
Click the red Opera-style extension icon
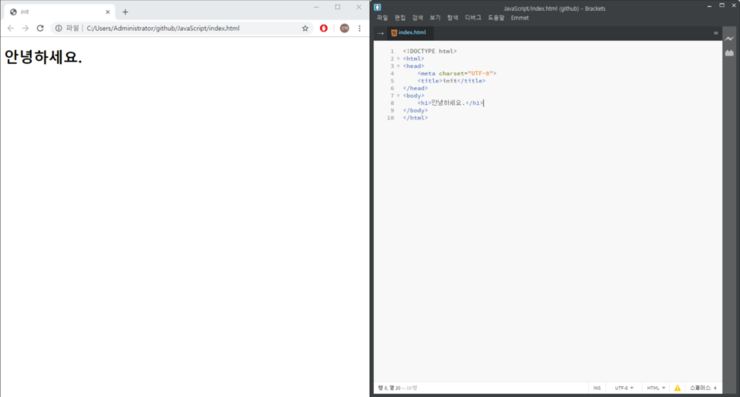pos(324,28)
